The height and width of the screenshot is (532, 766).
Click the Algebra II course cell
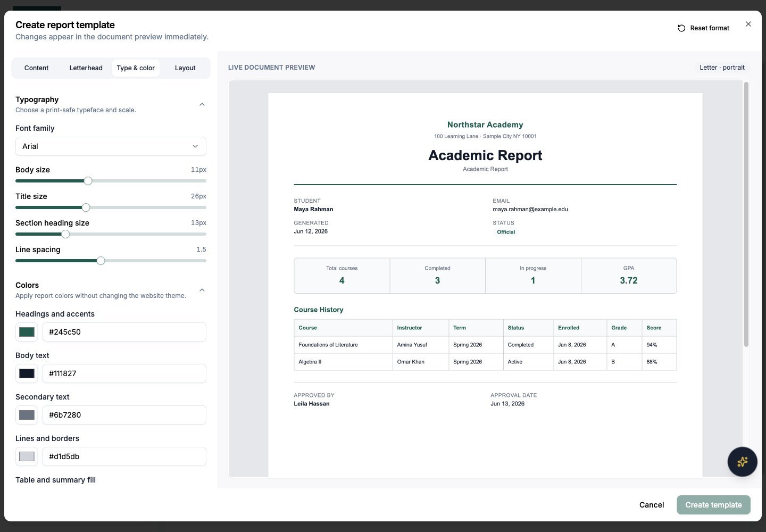[343, 362]
